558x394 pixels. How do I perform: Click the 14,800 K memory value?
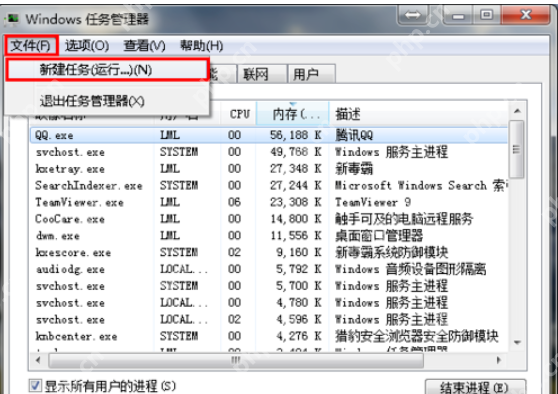coord(296,219)
